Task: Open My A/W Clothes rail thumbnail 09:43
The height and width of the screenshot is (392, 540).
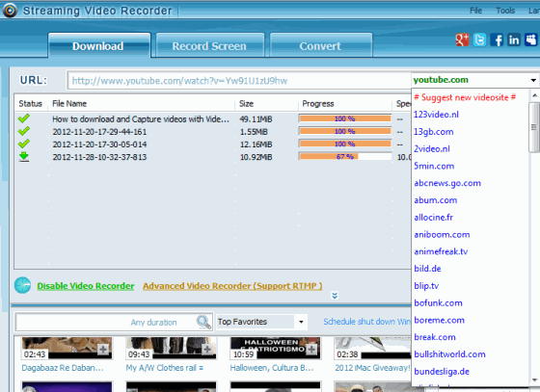Action: 172,348
